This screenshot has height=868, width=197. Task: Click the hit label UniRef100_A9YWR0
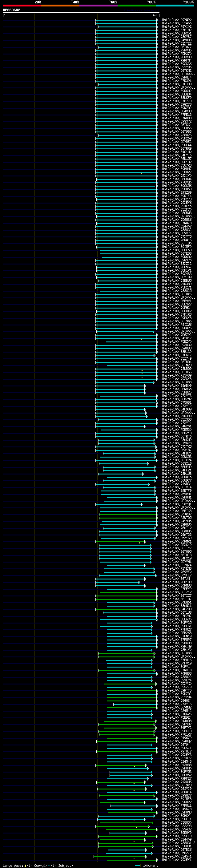click(176, 20)
